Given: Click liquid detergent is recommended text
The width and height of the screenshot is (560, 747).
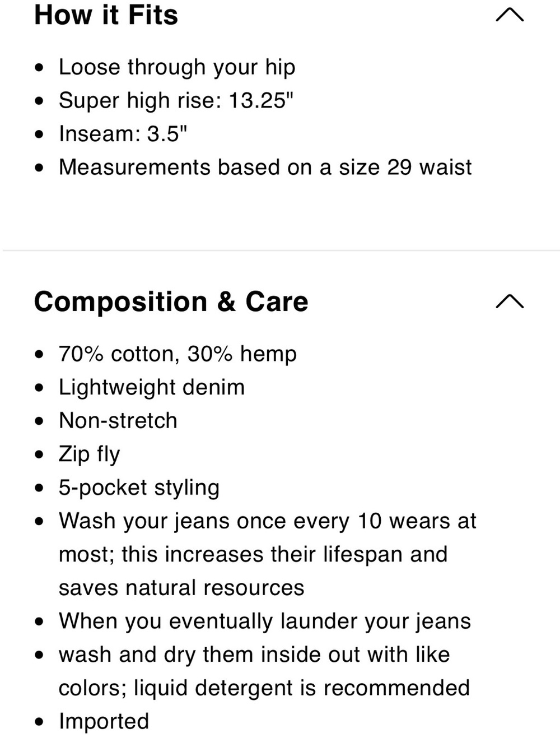Looking at the screenshot, I should 302,688.
